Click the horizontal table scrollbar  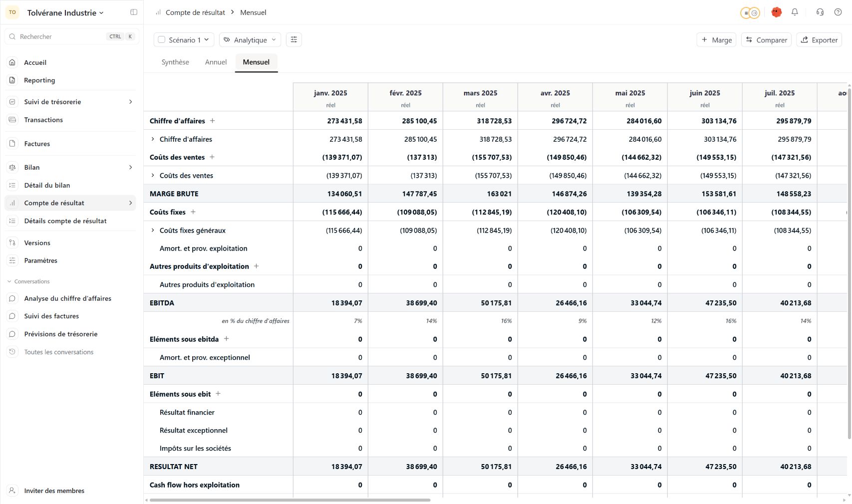tap(289, 500)
